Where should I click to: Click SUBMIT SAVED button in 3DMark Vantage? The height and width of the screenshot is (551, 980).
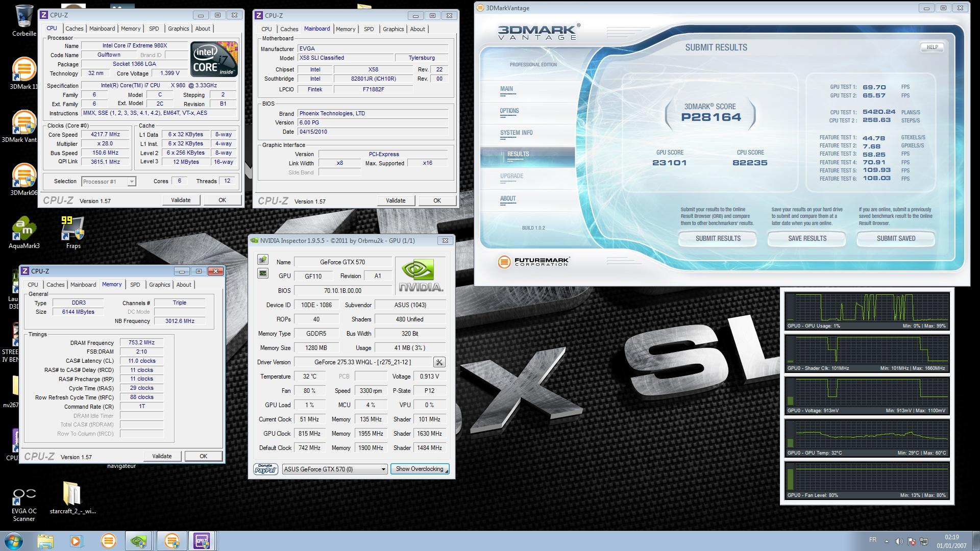(896, 238)
